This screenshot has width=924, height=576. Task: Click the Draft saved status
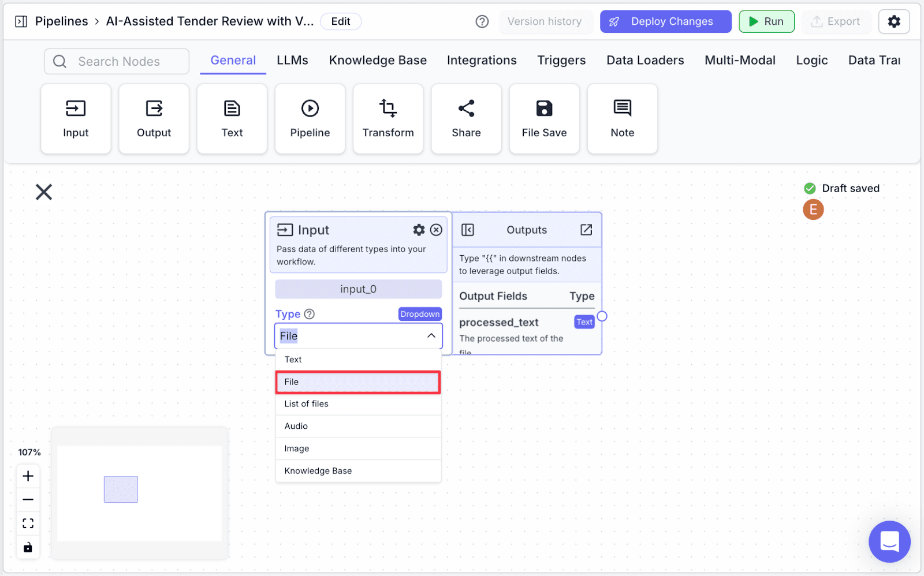842,188
